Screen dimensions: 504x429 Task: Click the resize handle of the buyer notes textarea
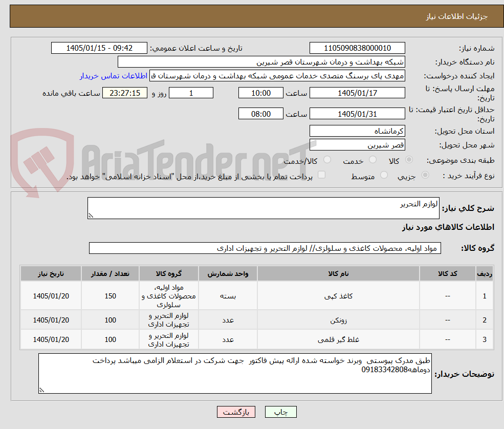[x=41, y=390]
